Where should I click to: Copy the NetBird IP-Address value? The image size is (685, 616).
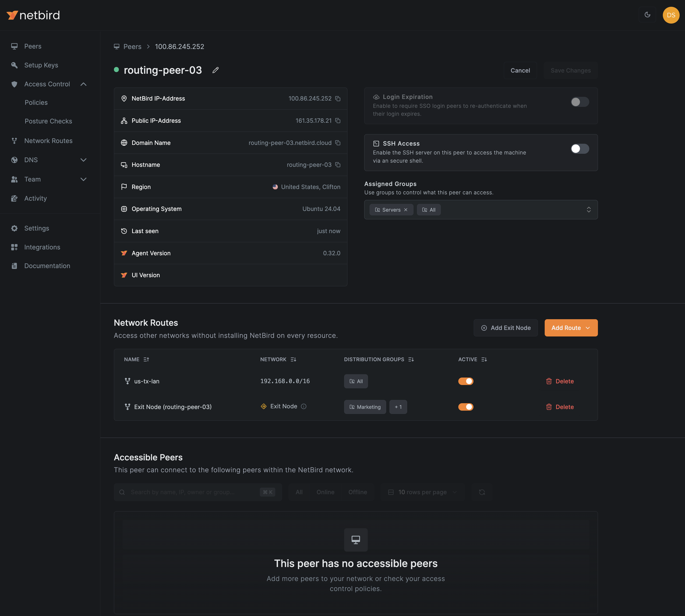click(x=338, y=98)
